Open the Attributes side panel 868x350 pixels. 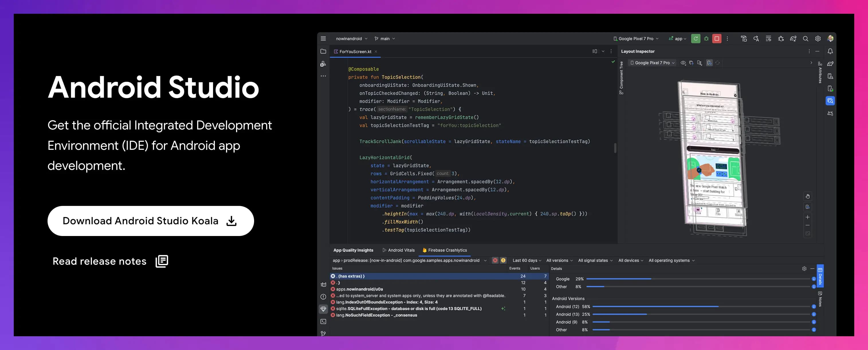coord(820,72)
